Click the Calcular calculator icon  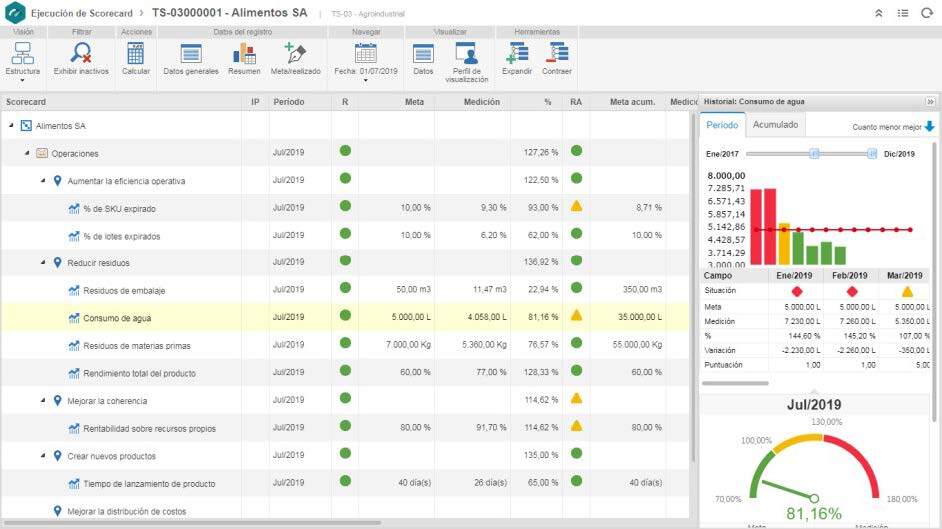click(136, 53)
